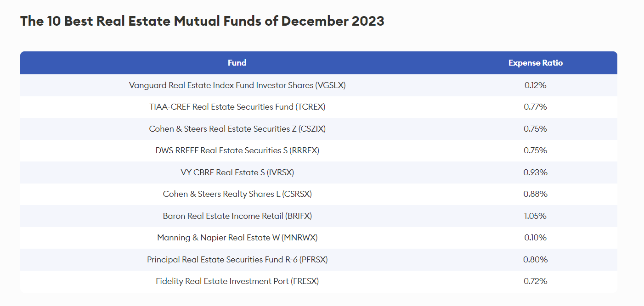
Task: Click the expense ratio in the RRREX row
Action: [536, 150]
